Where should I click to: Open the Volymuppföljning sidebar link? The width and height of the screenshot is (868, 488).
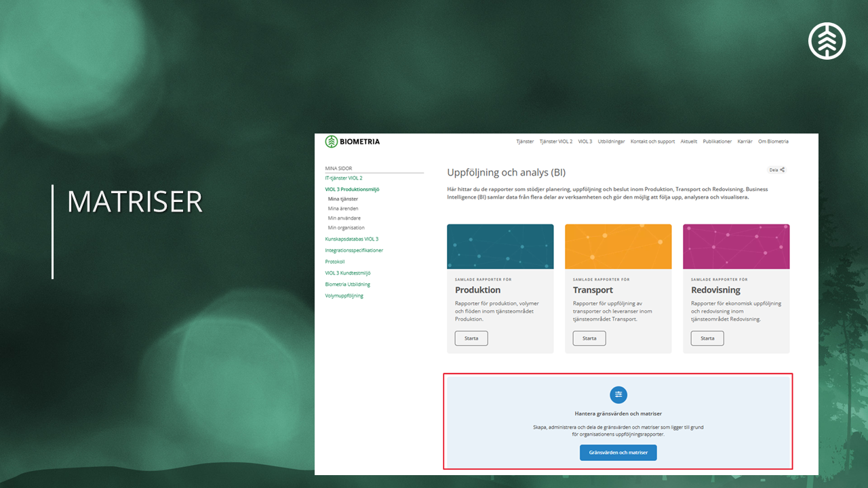pyautogui.click(x=344, y=296)
